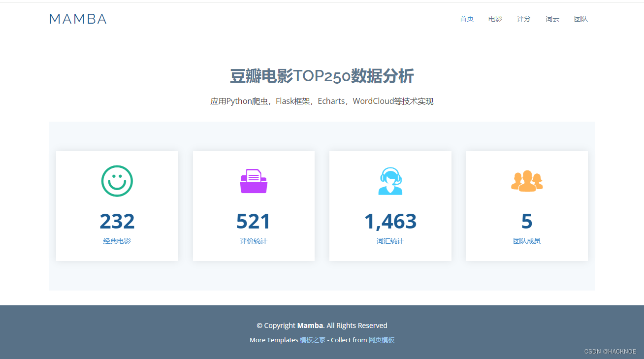
Task: Open the 首页 navigation item
Action: [467, 19]
